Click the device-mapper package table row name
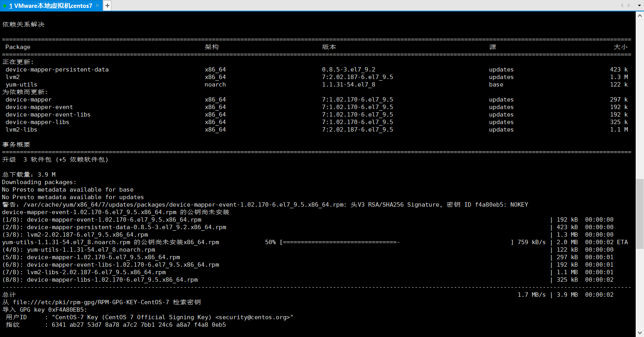 coord(28,100)
